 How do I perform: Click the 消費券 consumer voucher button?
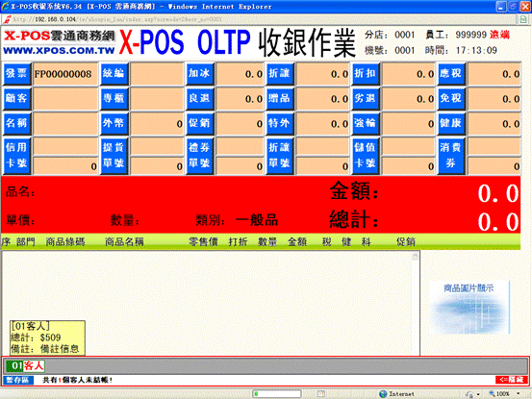click(x=450, y=156)
